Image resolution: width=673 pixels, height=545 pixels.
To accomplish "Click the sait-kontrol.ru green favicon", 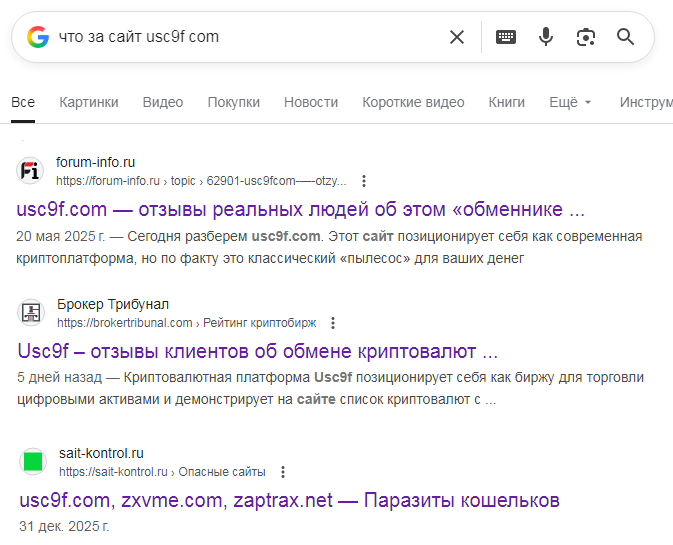I will 32,462.
